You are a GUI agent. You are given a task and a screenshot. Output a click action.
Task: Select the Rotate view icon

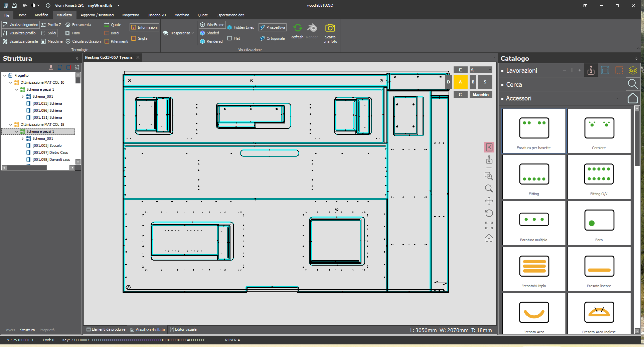489,213
